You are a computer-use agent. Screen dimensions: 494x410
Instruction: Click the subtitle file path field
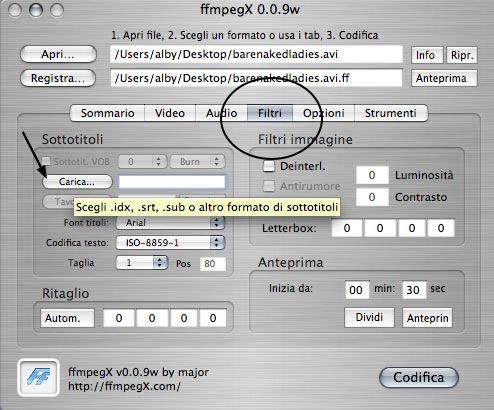coord(172,182)
